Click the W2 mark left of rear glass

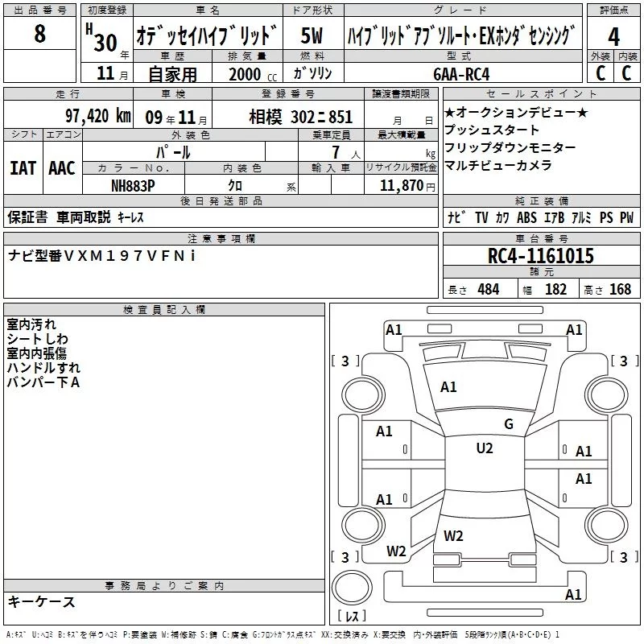pyautogui.click(x=396, y=551)
